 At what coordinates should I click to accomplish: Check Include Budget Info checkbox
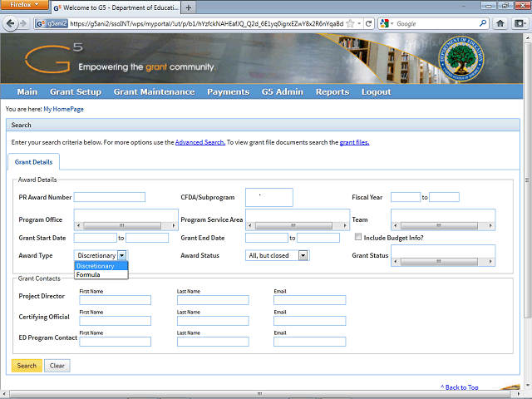[x=358, y=237]
